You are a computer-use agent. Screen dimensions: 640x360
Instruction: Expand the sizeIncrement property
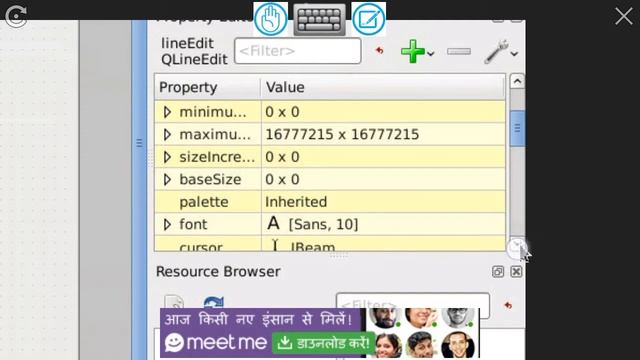(x=167, y=157)
